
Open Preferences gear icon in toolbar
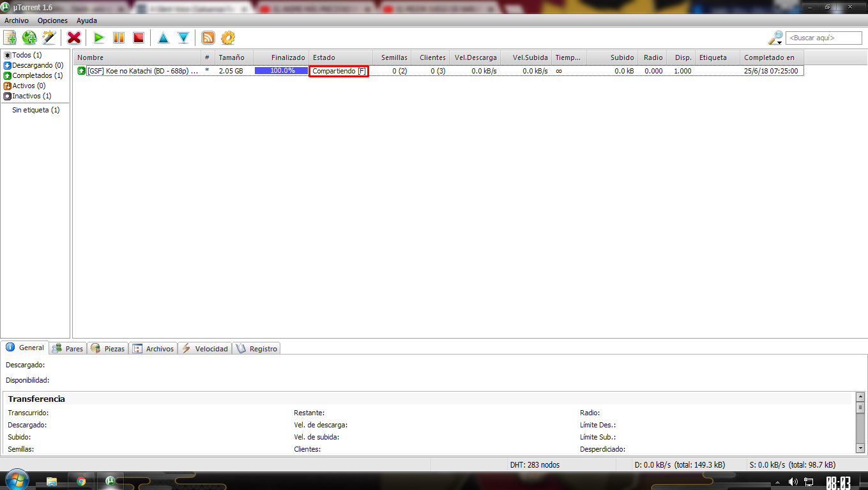228,38
